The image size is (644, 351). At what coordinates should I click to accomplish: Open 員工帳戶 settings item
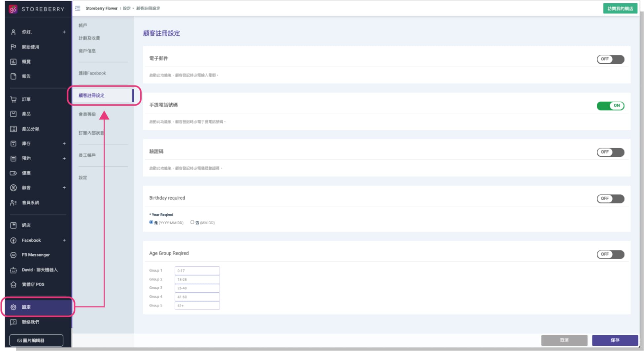click(x=87, y=155)
